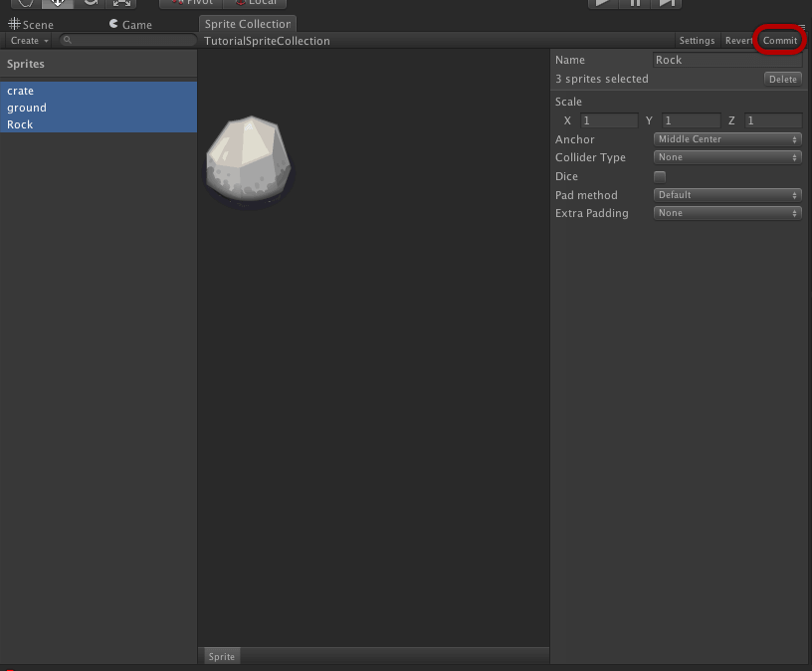
Task: Edit the Scale Z value field
Action: (x=773, y=120)
